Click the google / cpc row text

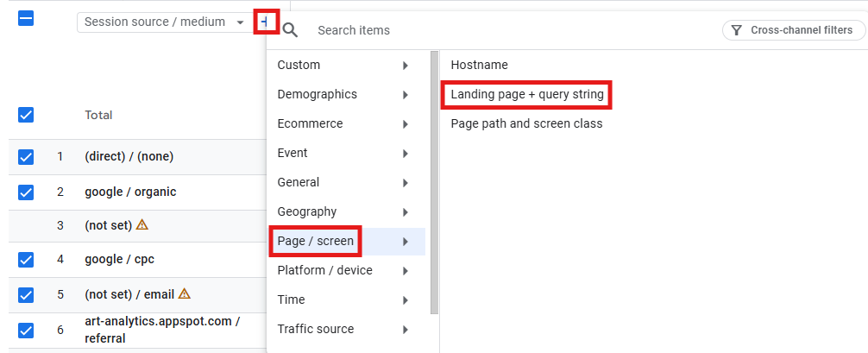click(x=120, y=259)
